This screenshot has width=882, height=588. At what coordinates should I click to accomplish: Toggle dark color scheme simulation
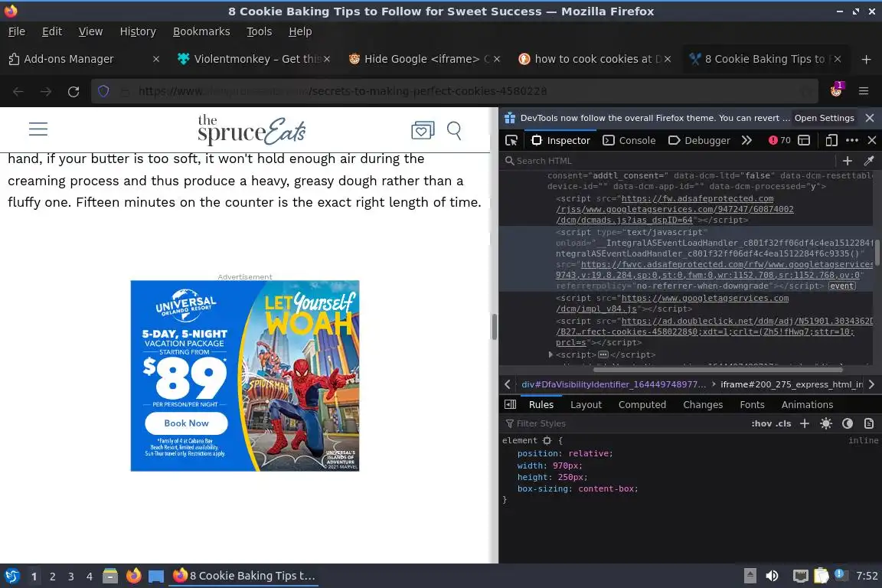pyautogui.click(x=847, y=423)
